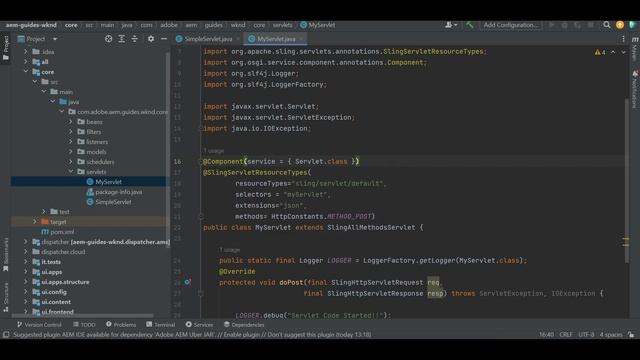Open Search Everywhere magnifier icon
The width and height of the screenshot is (640, 360).
coord(607,25)
